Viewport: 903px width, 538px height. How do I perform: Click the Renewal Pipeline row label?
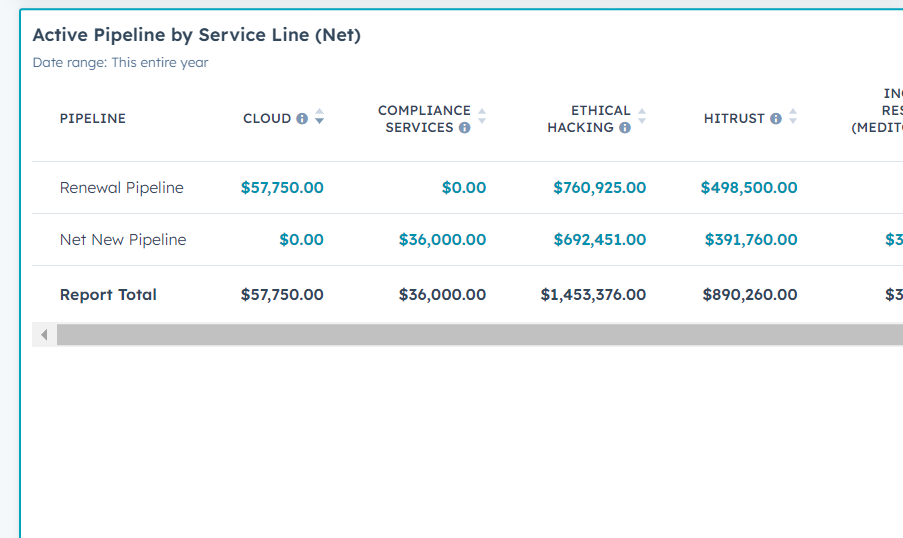[x=122, y=188]
